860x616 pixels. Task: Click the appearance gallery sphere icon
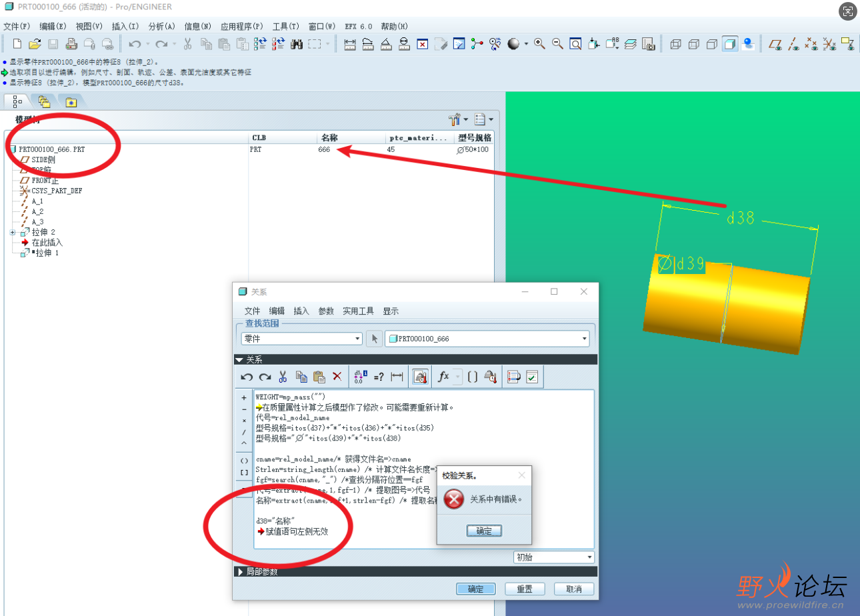pos(513,44)
